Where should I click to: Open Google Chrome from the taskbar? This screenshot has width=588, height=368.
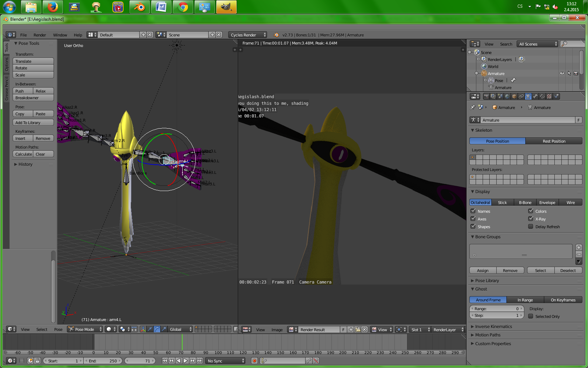183,7
